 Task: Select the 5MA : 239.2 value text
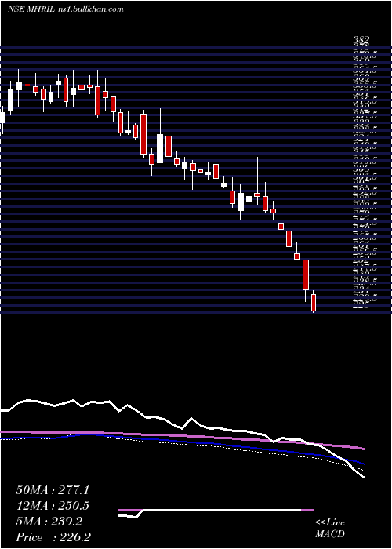[49, 522]
